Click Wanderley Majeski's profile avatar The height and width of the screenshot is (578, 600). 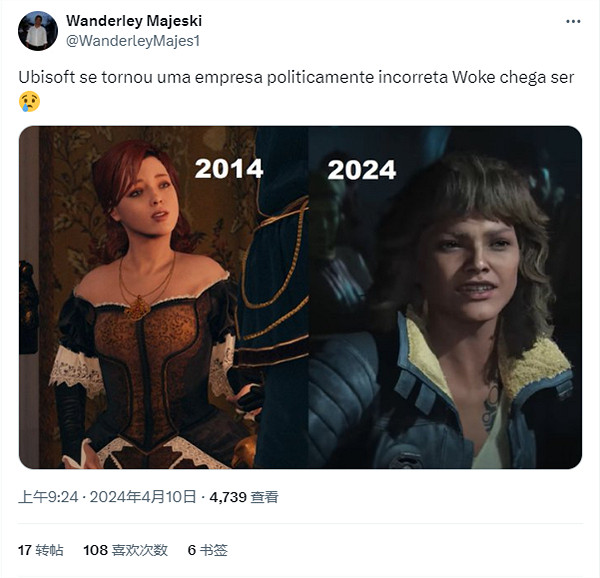(x=37, y=31)
